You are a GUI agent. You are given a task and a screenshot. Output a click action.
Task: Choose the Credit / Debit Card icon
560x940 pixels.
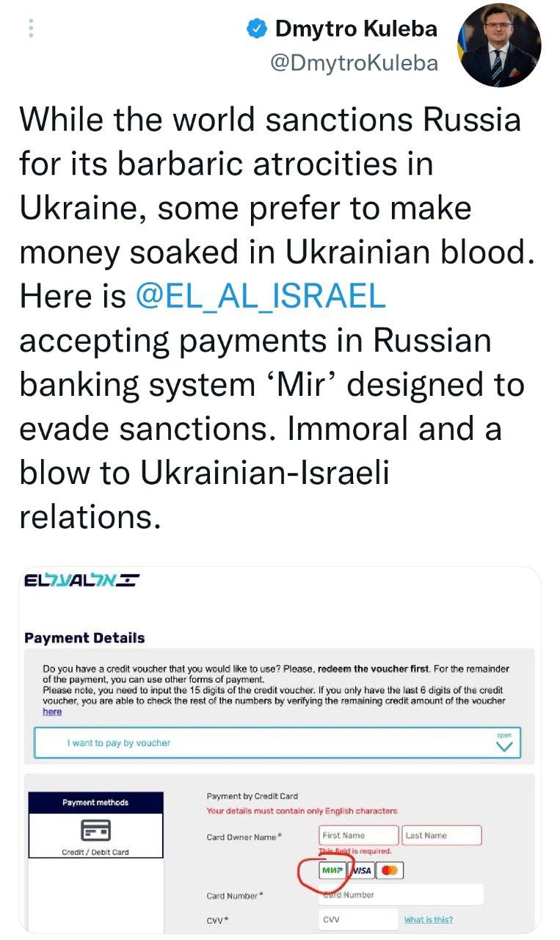pos(95,831)
